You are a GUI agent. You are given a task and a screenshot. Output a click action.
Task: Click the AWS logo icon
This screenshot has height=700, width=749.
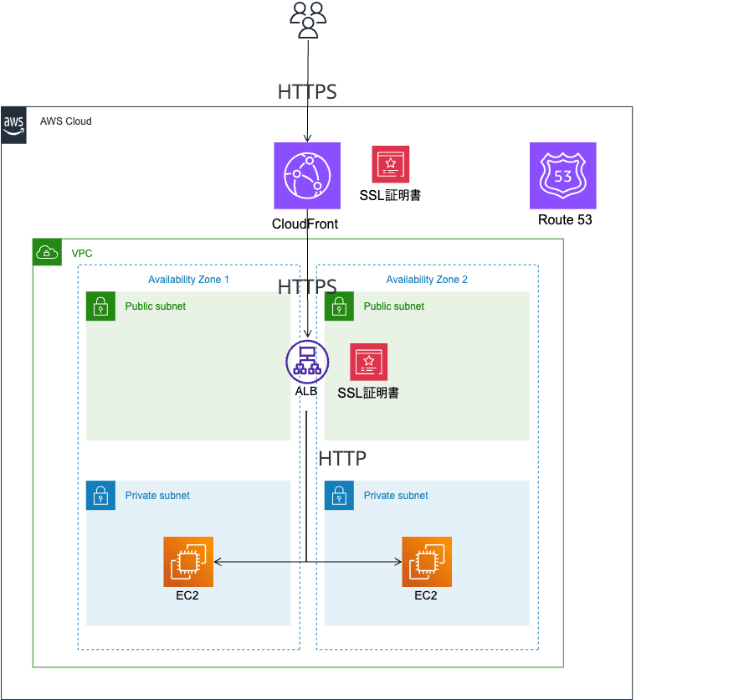click(14, 126)
